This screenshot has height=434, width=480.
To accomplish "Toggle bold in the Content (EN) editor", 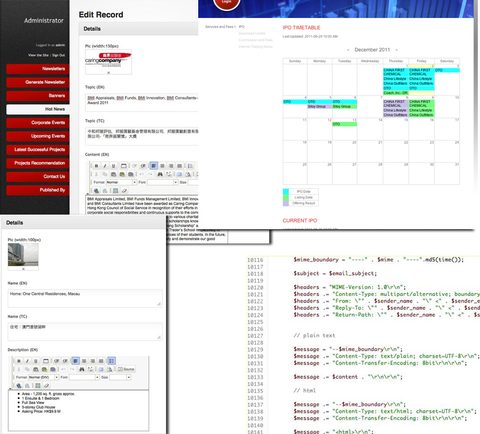I will tap(96, 166).
